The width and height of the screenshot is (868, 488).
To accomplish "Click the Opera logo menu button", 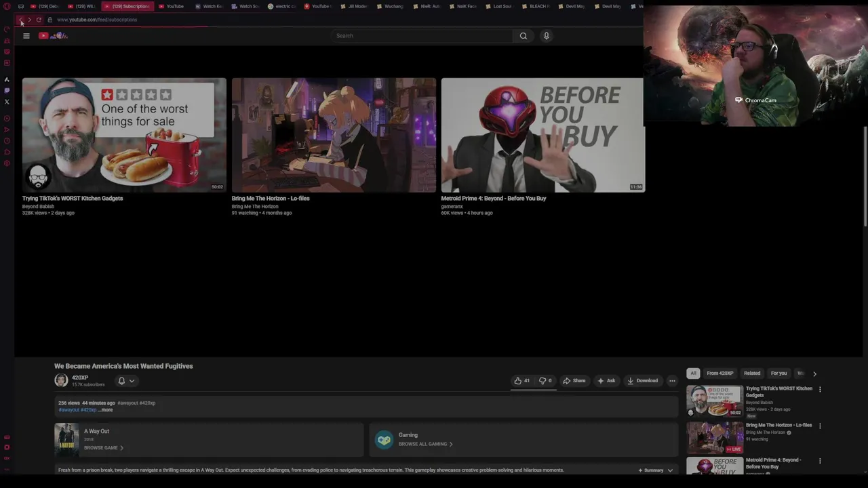I will [7, 6].
